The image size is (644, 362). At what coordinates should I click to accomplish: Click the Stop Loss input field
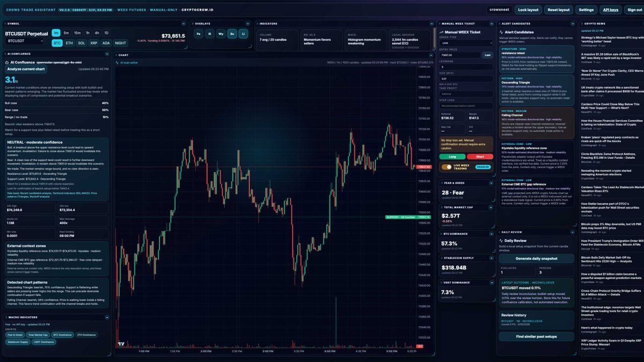466,106
